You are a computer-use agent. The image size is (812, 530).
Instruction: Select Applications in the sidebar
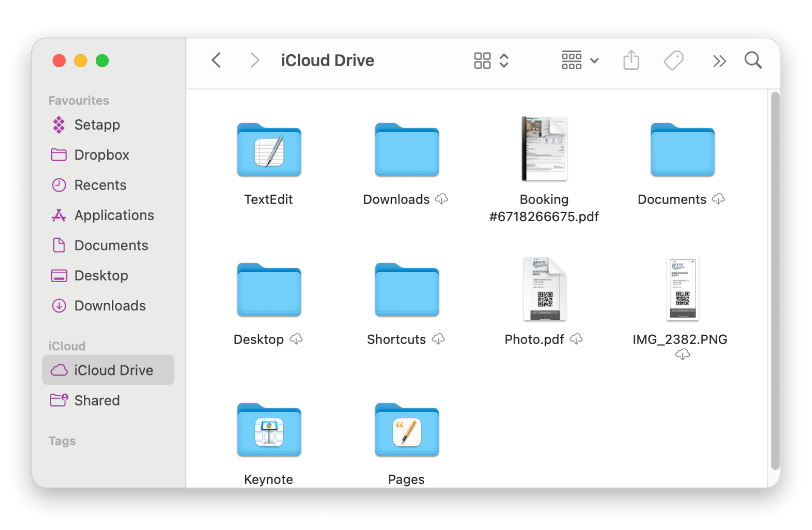[108, 216]
